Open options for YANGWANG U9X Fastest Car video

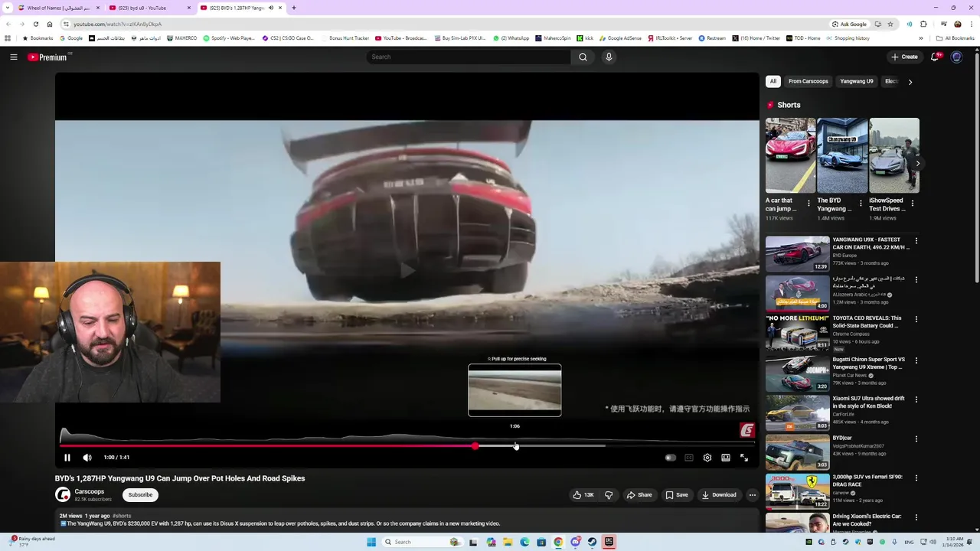click(x=916, y=241)
